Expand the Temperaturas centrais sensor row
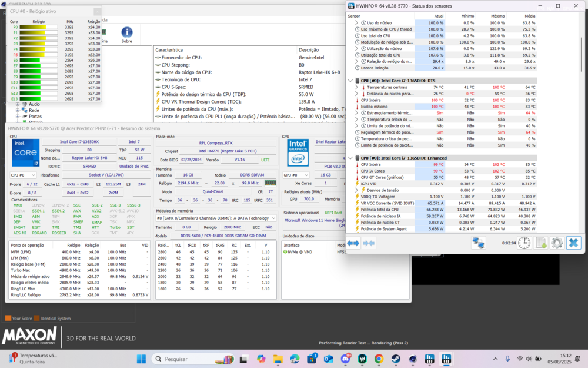588x368 pixels. (x=356, y=87)
